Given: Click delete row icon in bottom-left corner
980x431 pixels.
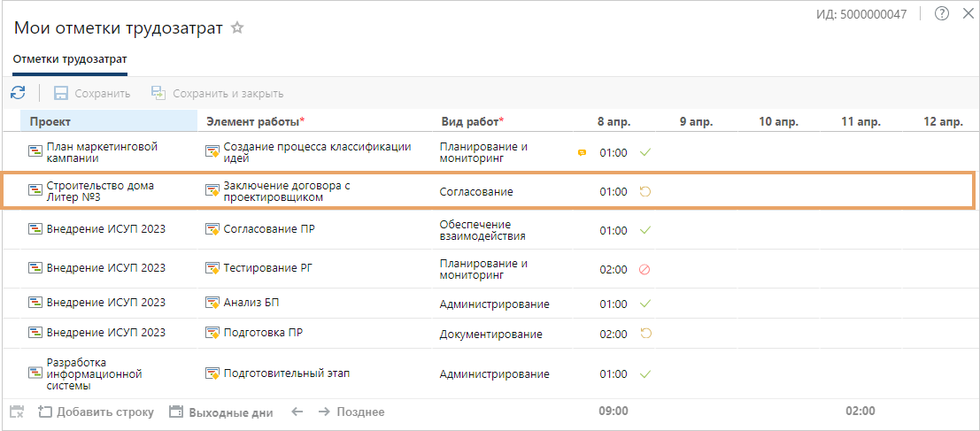Looking at the screenshot, I should click(17, 412).
